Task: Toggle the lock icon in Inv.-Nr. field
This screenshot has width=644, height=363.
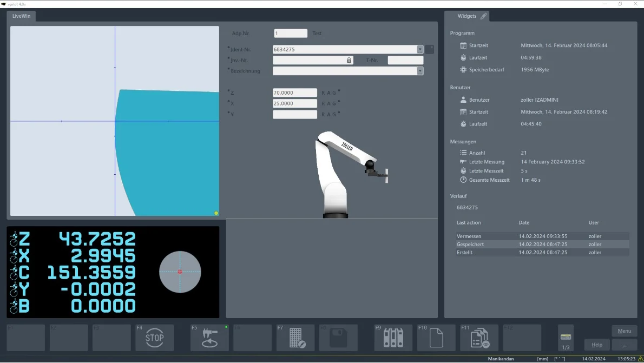Action: pos(349,61)
